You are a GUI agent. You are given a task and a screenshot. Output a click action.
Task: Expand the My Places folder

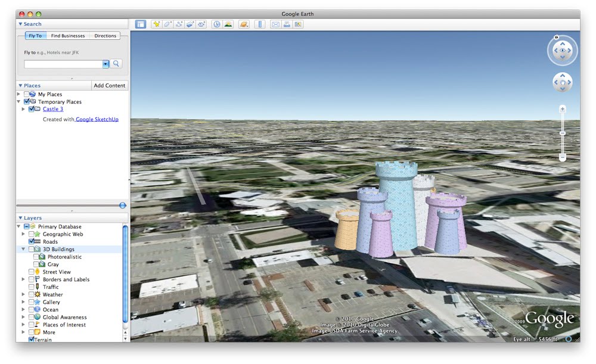18,94
